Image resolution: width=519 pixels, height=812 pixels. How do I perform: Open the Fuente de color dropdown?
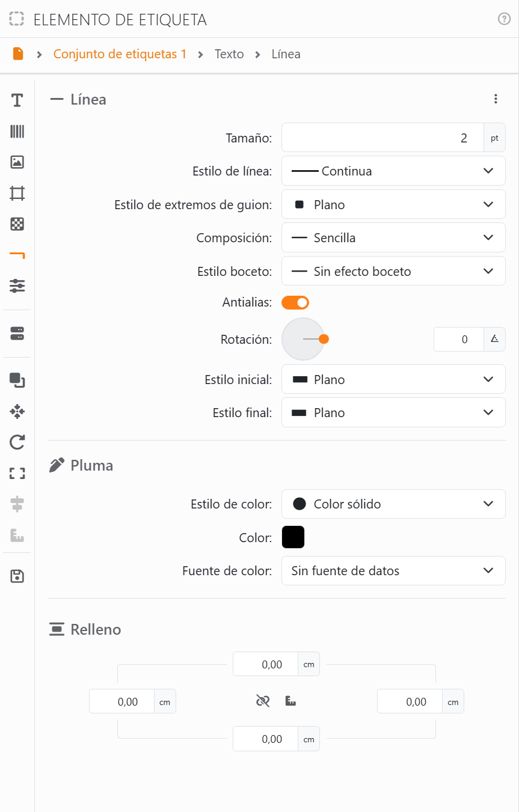pos(393,571)
